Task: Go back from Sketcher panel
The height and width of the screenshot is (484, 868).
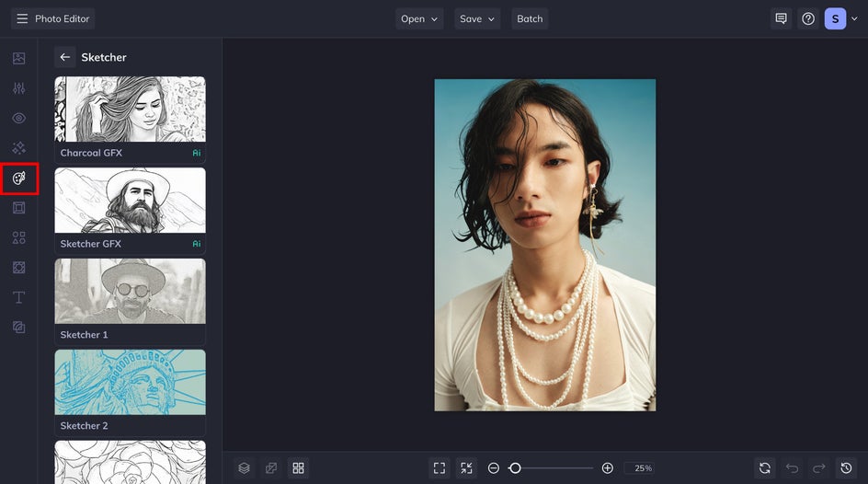Action: pyautogui.click(x=64, y=57)
